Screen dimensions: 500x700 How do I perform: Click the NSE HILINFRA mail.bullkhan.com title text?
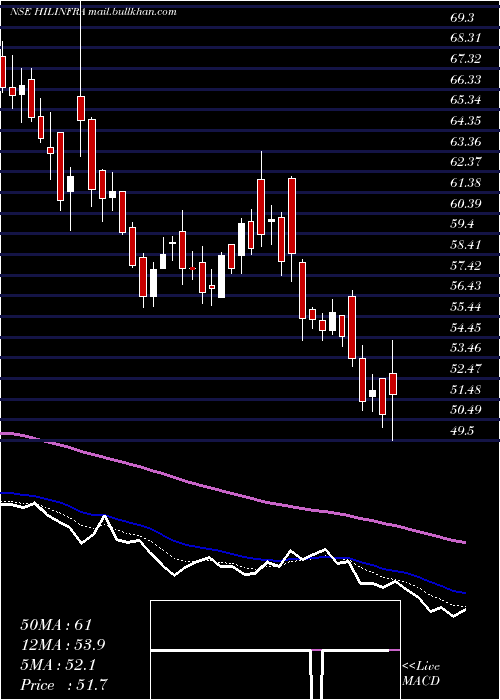(x=93, y=12)
